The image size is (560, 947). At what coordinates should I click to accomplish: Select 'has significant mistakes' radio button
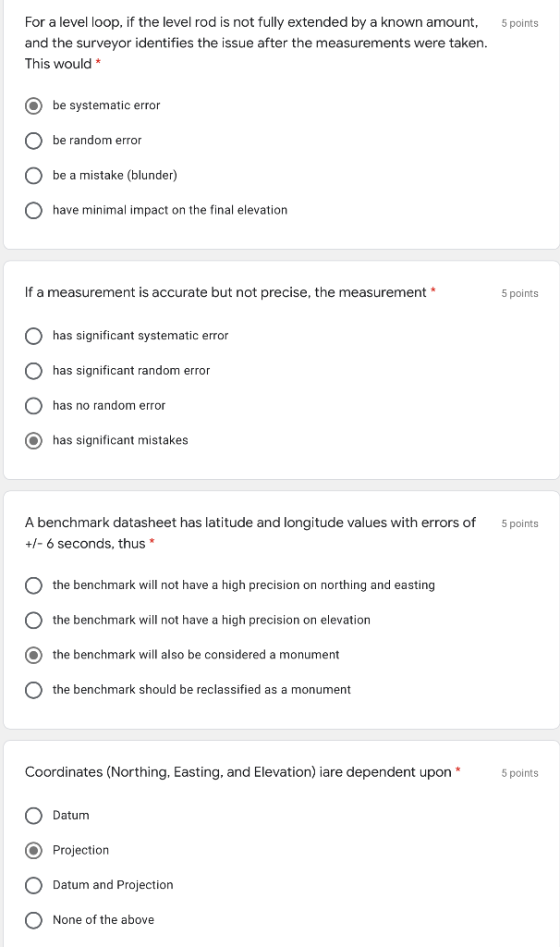click(33, 441)
